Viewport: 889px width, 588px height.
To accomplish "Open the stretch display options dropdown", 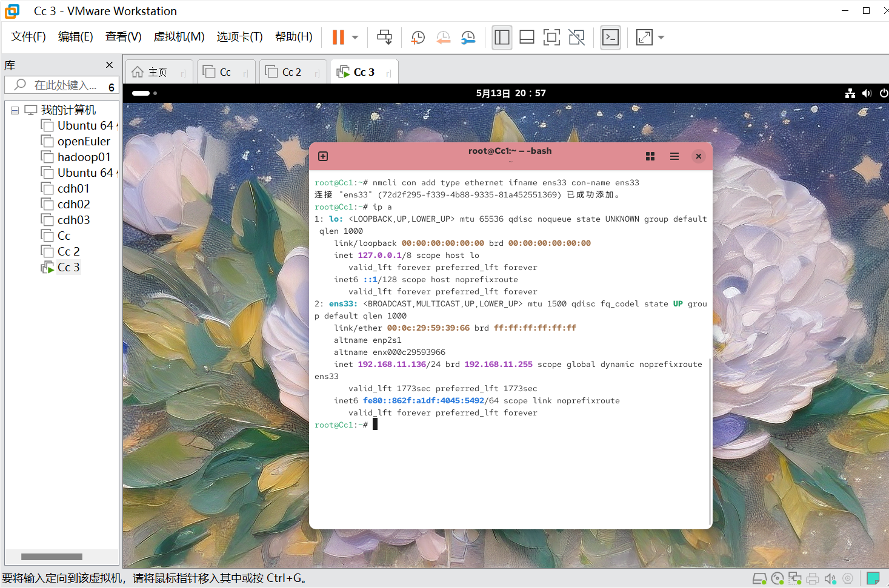I will tap(661, 38).
